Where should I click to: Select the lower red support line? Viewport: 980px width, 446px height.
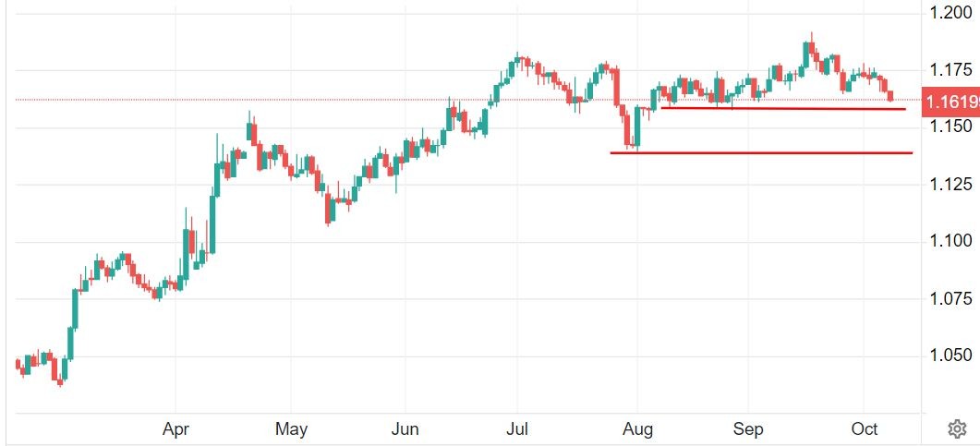[761, 152]
